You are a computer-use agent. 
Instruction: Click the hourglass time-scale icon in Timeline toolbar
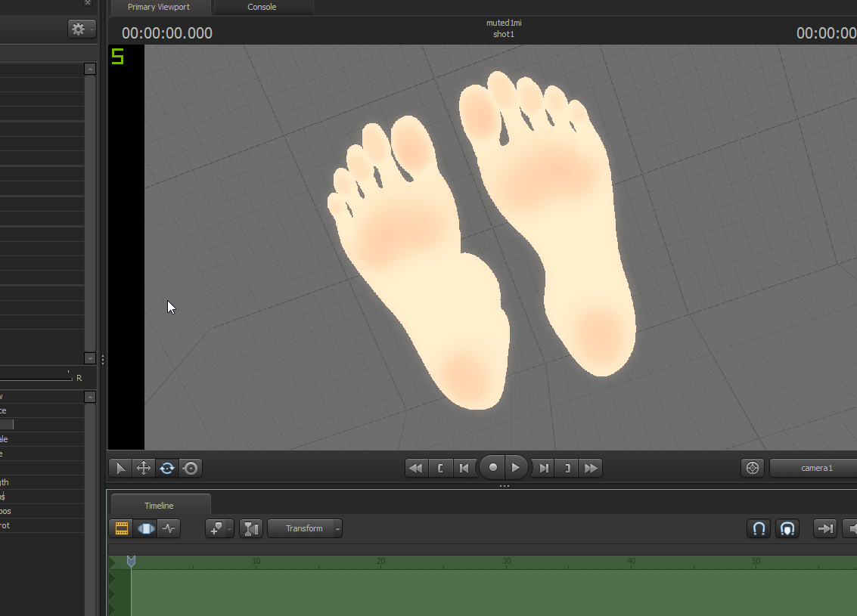(x=251, y=529)
